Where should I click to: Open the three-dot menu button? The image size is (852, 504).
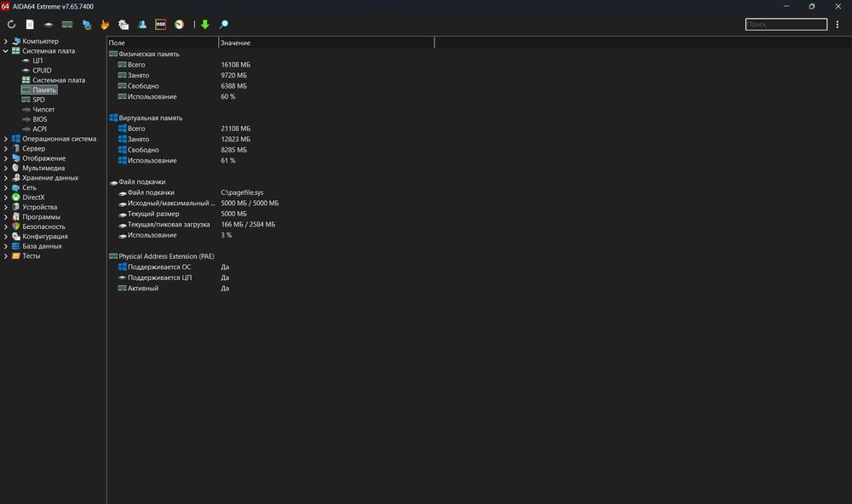point(838,25)
